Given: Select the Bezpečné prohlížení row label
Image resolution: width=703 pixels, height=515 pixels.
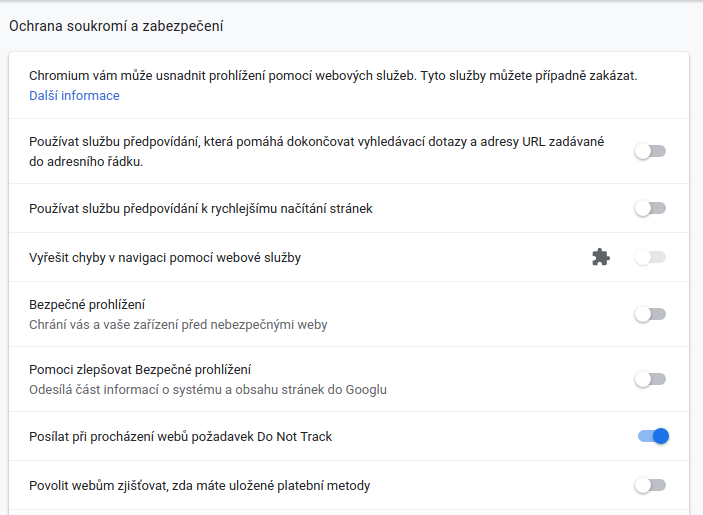Looking at the screenshot, I should pyautogui.click(x=87, y=305).
